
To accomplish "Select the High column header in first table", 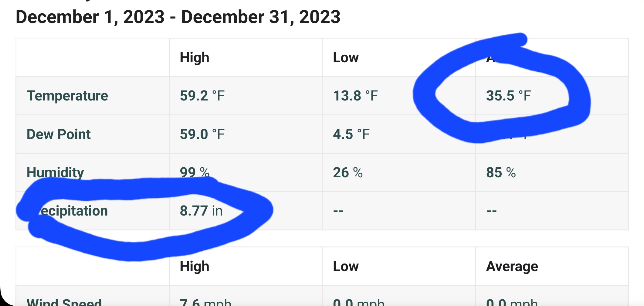I will [195, 58].
